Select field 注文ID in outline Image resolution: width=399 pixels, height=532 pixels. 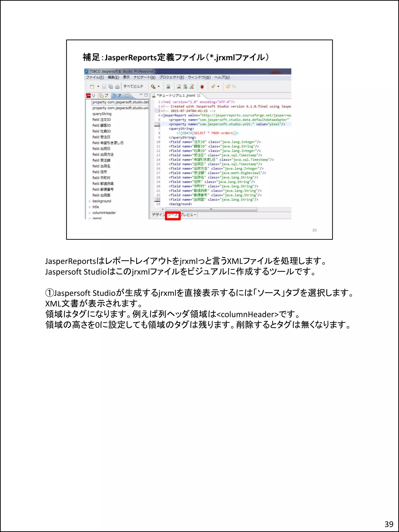coord(102,120)
